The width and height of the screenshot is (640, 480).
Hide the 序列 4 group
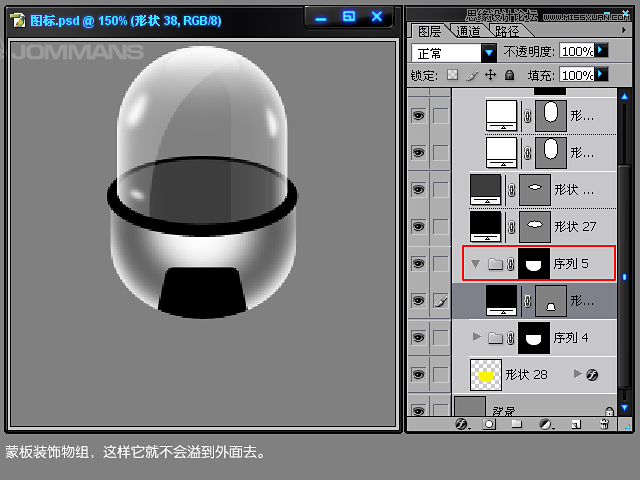coord(418,338)
